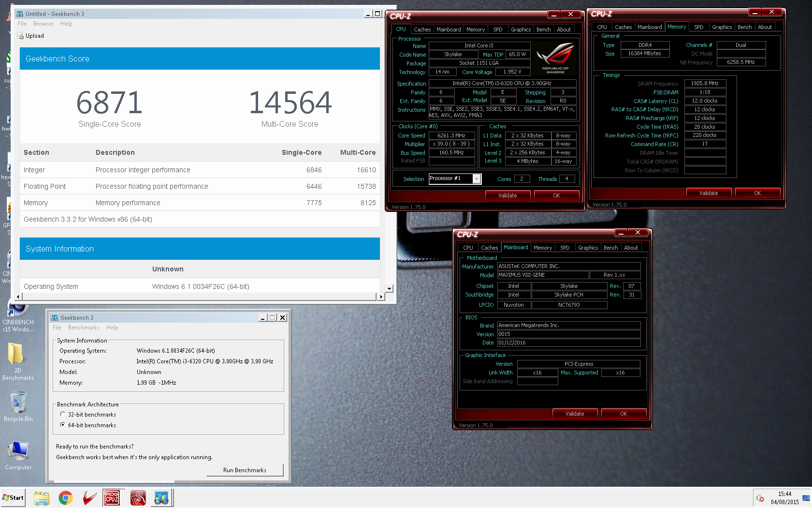Open Help menu in small Geekbench 3 window
812x508 pixels.
pos(112,328)
